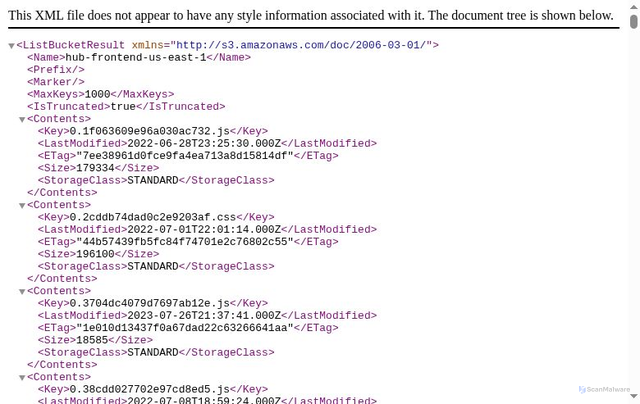Click key 0.2cddb74dad0c2e9203af.css
640x404 pixels.
pos(153,217)
